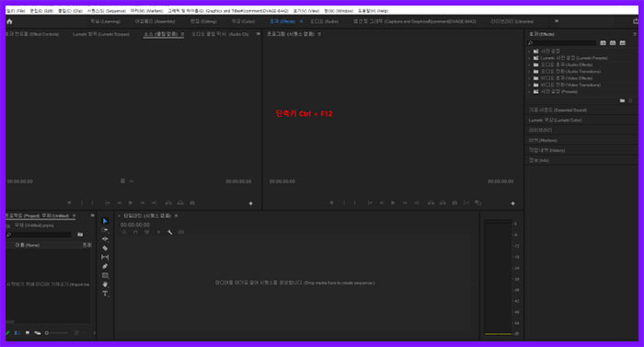Viewport: 644px width, 347px height.
Task: Create new custom bin in Effects panel
Action: pyautogui.click(x=622, y=100)
